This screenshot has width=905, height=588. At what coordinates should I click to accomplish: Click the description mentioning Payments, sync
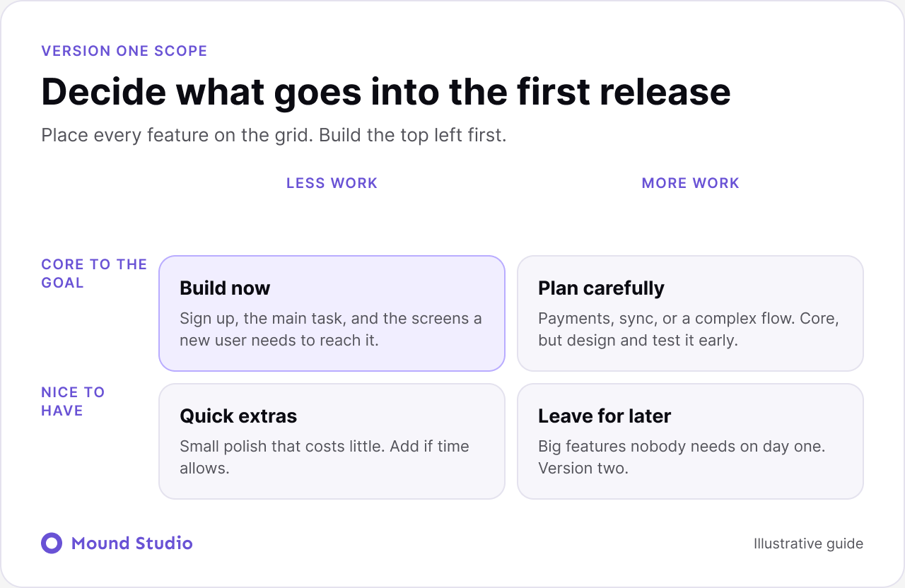[x=689, y=329]
